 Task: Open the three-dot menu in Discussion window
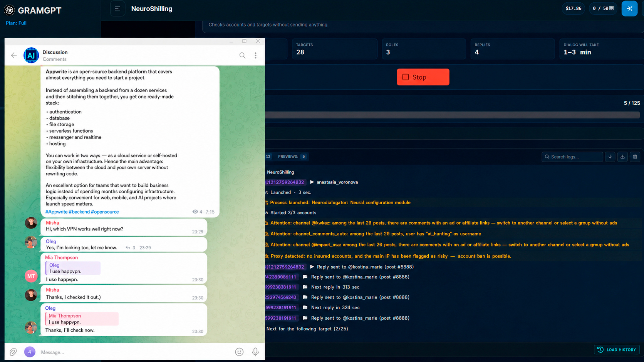(255, 55)
